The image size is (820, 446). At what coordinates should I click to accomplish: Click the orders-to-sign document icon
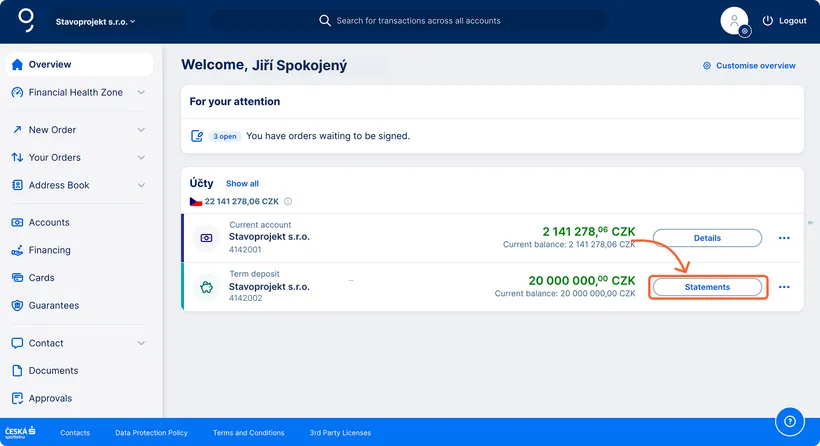click(x=197, y=136)
